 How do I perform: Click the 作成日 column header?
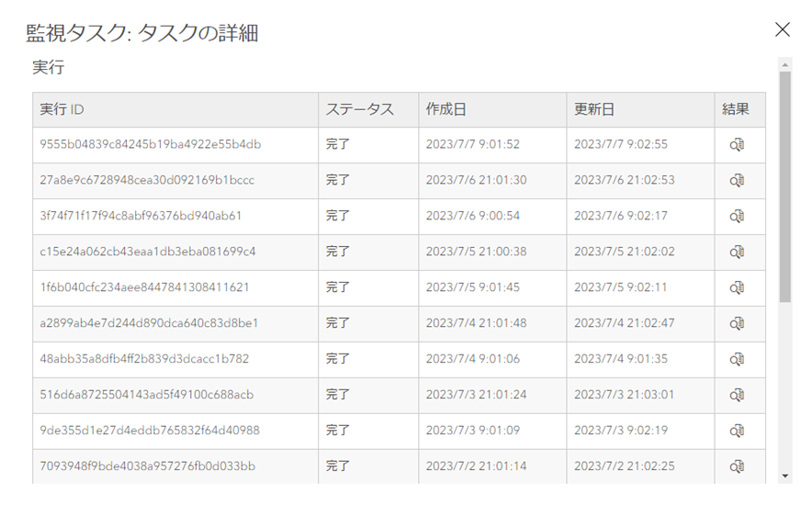[445, 109]
